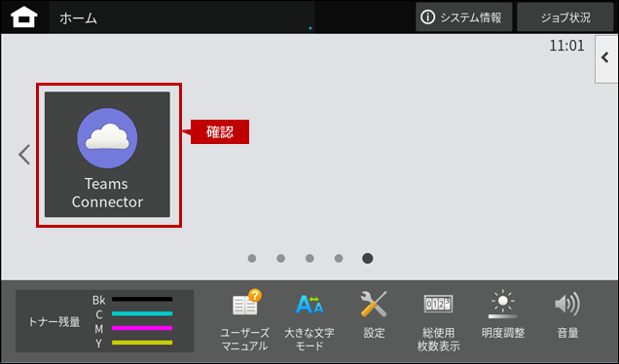Expand the top bar small teal triangle
The width and height of the screenshot is (619, 364).
click(x=310, y=28)
